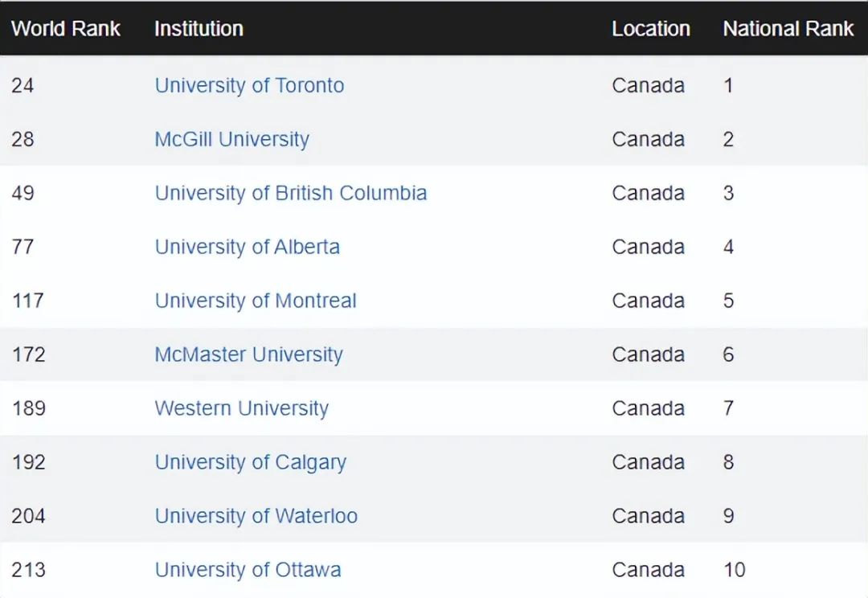Screen dimensions: 868x598
Task: Click Canada location in McGill row
Action: click(648, 139)
